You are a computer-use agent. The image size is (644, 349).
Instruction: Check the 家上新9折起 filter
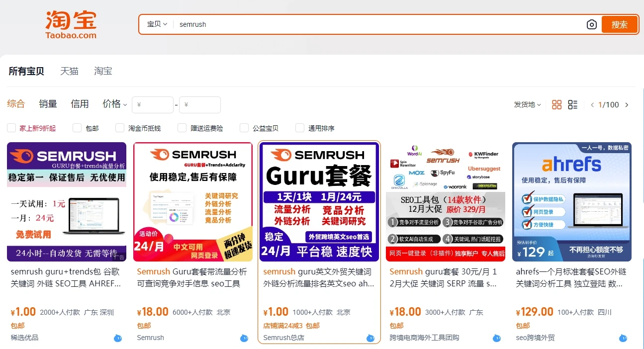click(11, 128)
